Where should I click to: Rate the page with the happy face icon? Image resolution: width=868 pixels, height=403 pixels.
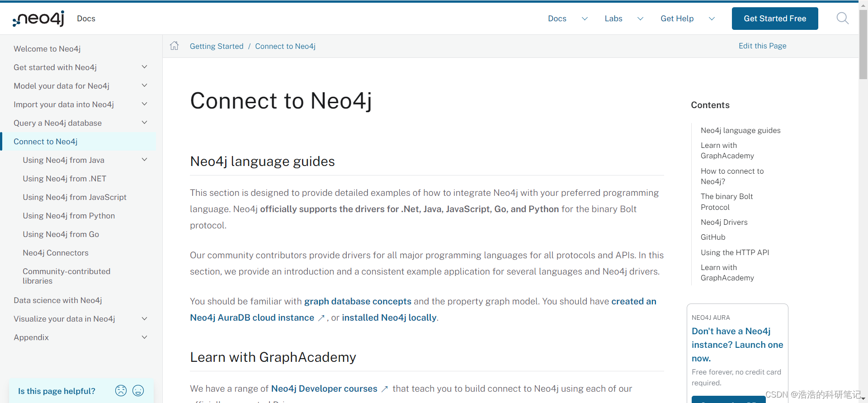[138, 391]
